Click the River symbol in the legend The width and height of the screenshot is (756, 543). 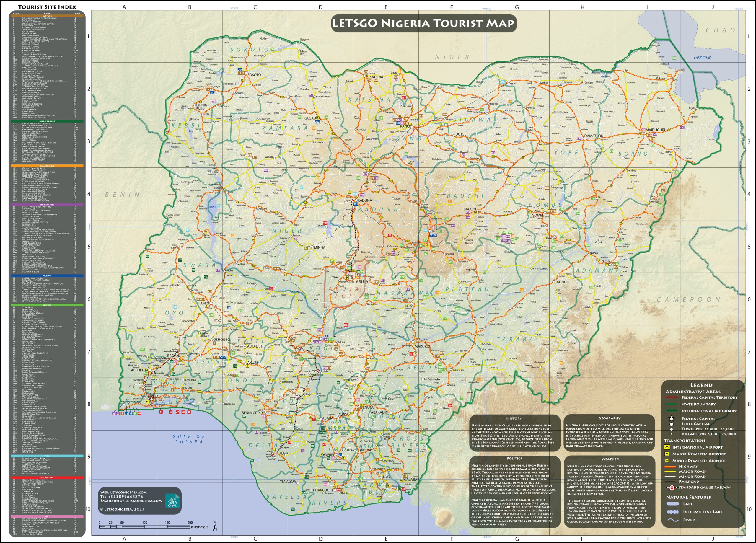(673, 520)
